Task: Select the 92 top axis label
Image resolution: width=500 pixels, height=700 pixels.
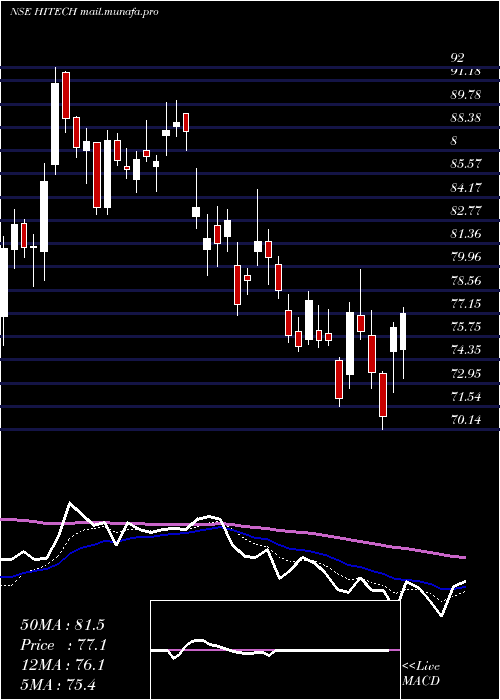Action: [x=458, y=58]
